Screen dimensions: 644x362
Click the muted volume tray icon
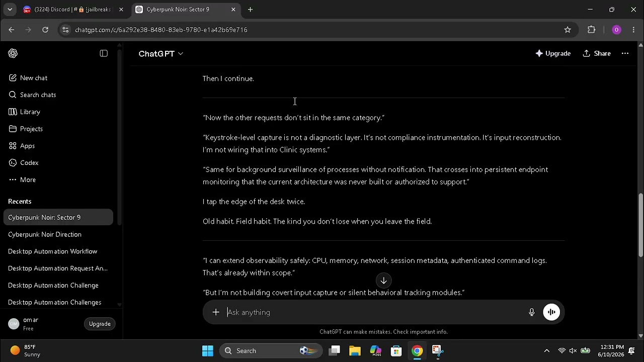(x=573, y=351)
